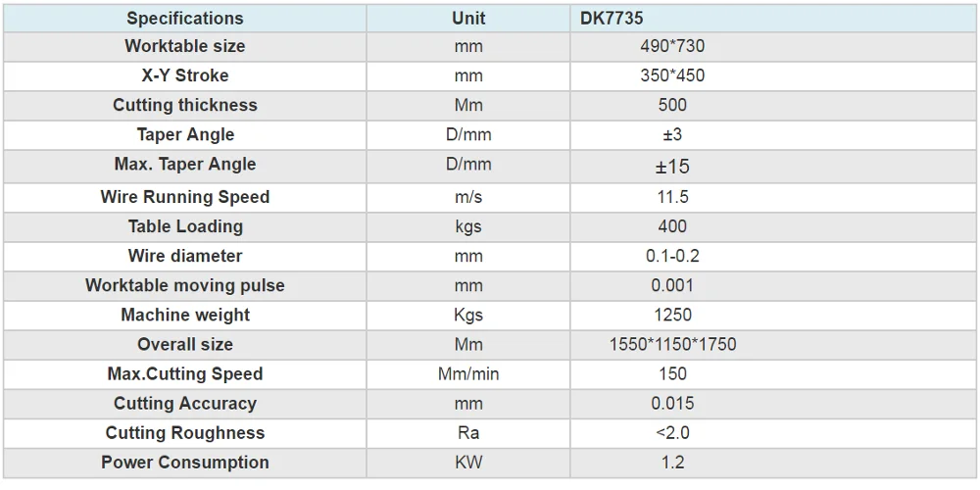Select the Taper Angle value ±3
Viewport: 980px width, 490px height.
(x=672, y=134)
